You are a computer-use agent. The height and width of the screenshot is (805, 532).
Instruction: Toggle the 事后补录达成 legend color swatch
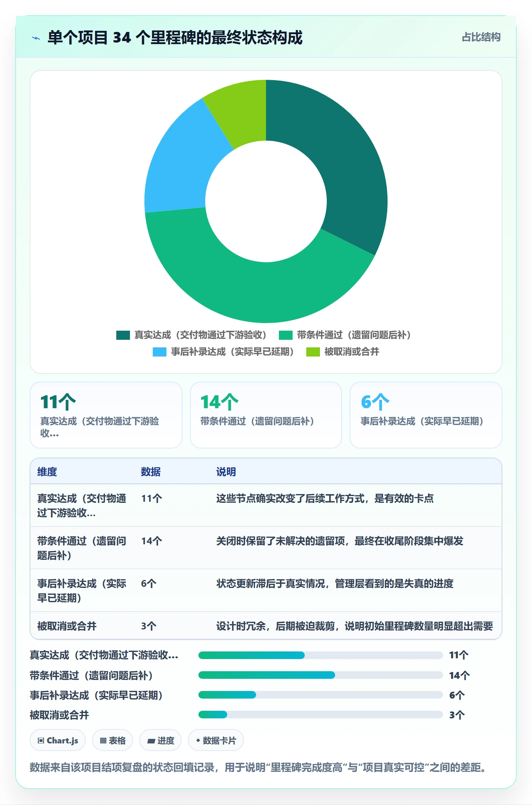[160, 352]
